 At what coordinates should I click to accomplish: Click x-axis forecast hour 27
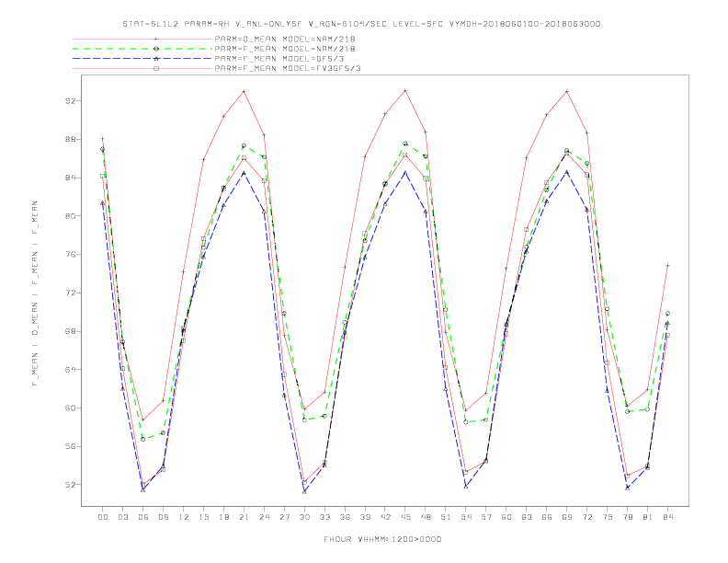(284, 517)
